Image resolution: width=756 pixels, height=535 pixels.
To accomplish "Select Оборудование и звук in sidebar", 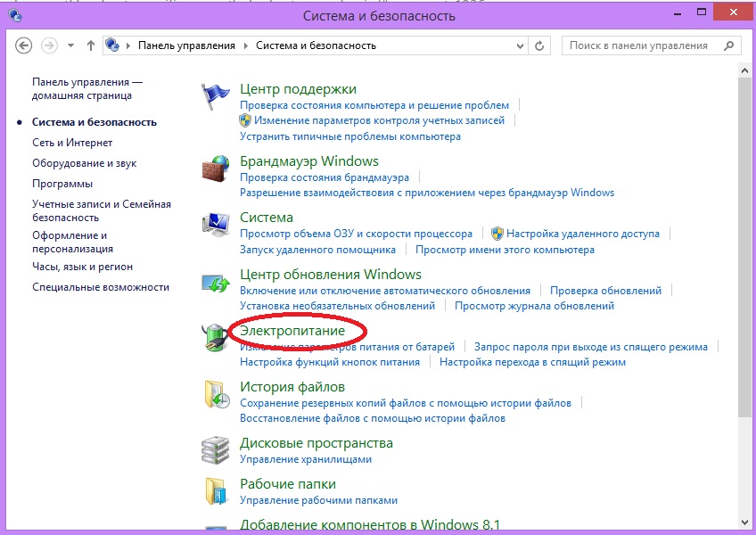I will point(85,163).
